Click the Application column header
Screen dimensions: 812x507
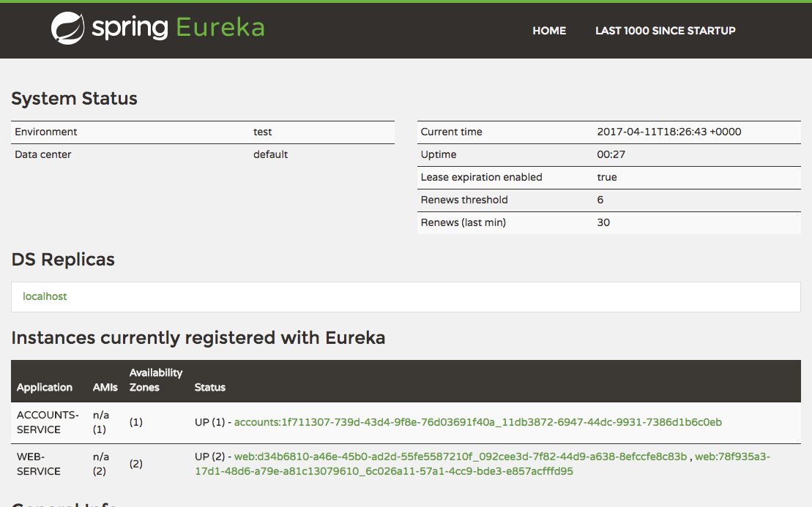pyautogui.click(x=45, y=388)
